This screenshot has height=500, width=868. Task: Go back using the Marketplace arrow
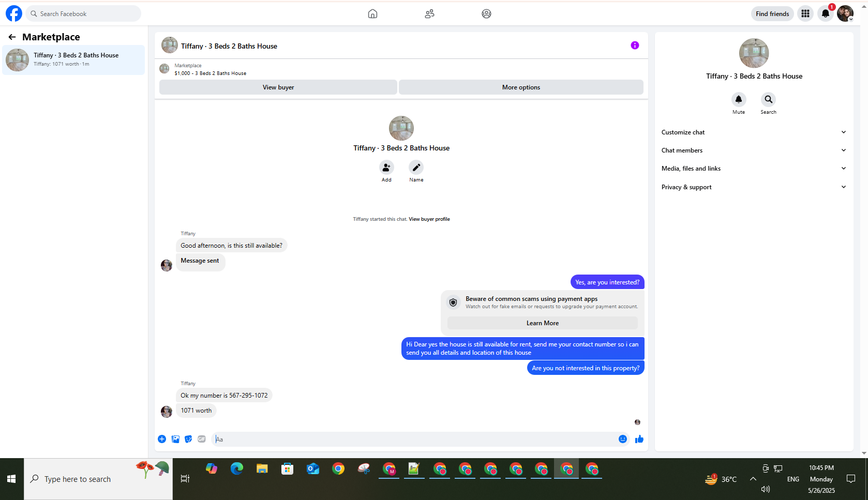[x=12, y=37]
